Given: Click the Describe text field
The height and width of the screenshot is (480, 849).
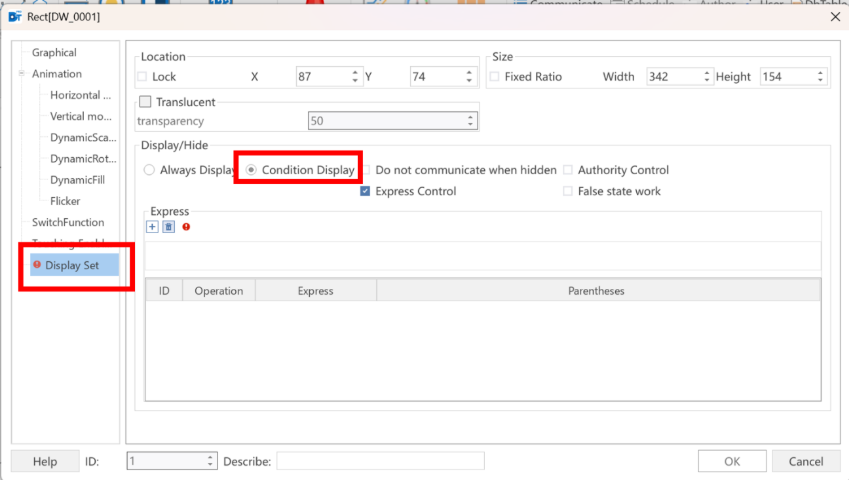Looking at the screenshot, I should pyautogui.click(x=381, y=461).
